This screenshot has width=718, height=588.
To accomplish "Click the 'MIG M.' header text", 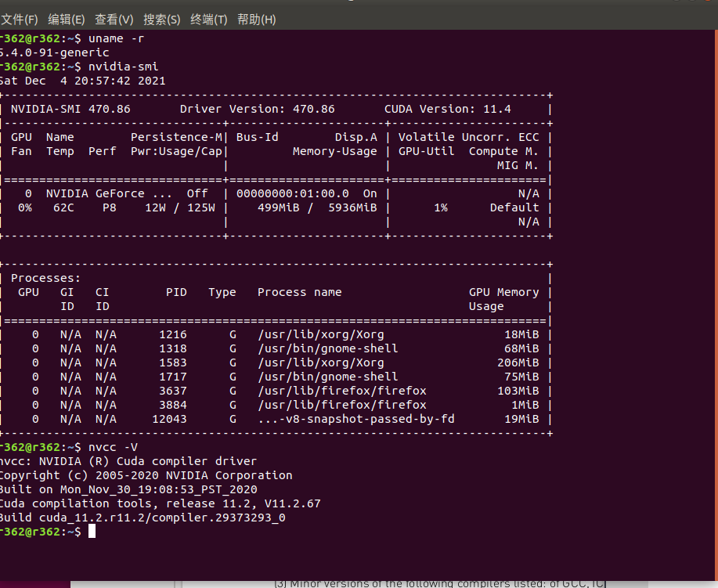I will tap(518, 165).
